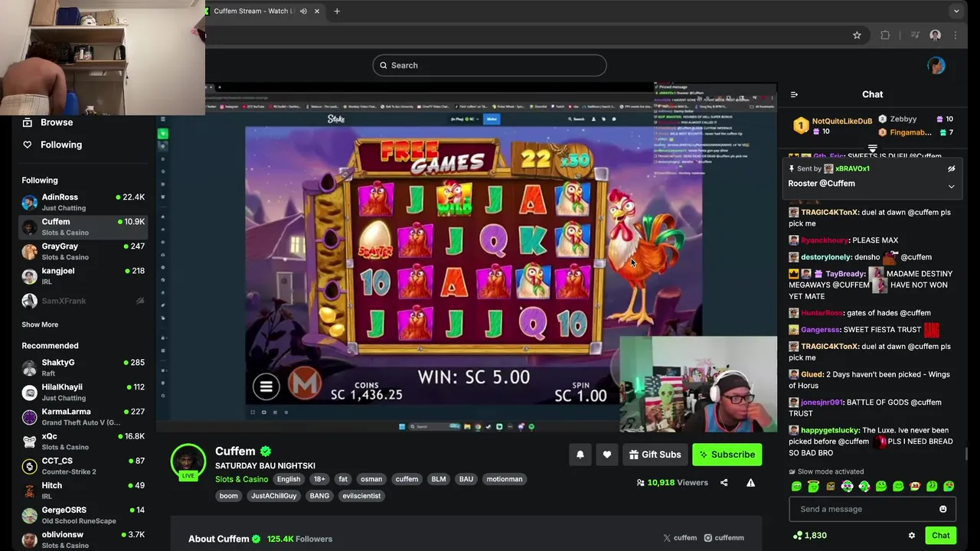Open the Chrome profile avatar
Image resolution: width=980 pixels, height=551 pixels.
coord(935,35)
